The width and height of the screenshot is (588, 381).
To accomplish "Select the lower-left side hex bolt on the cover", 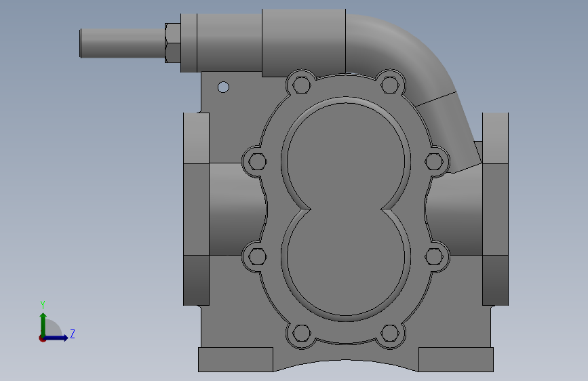I will pos(257,257).
